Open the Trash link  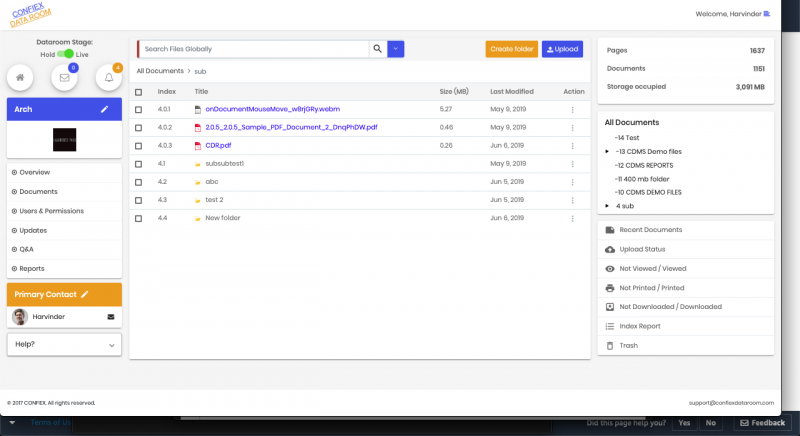coord(628,345)
